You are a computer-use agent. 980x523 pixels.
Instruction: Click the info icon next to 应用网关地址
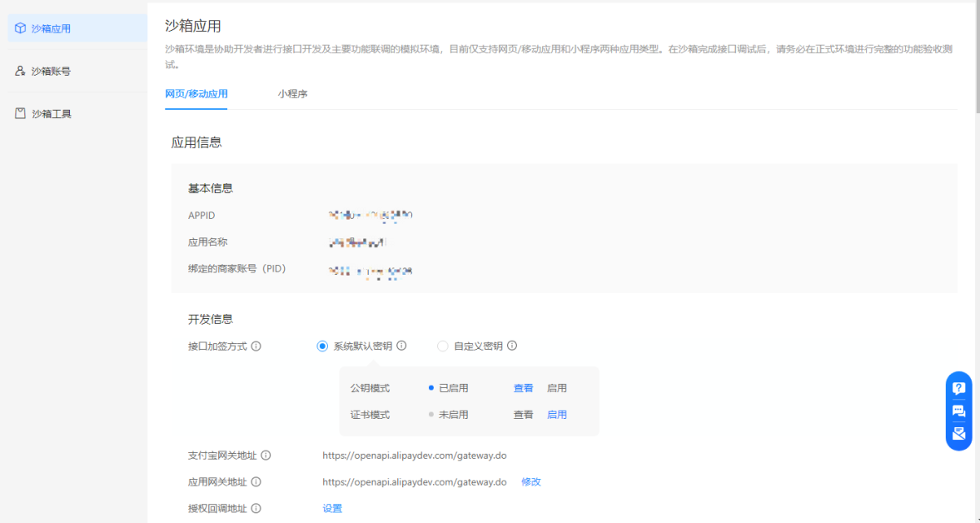(x=256, y=481)
